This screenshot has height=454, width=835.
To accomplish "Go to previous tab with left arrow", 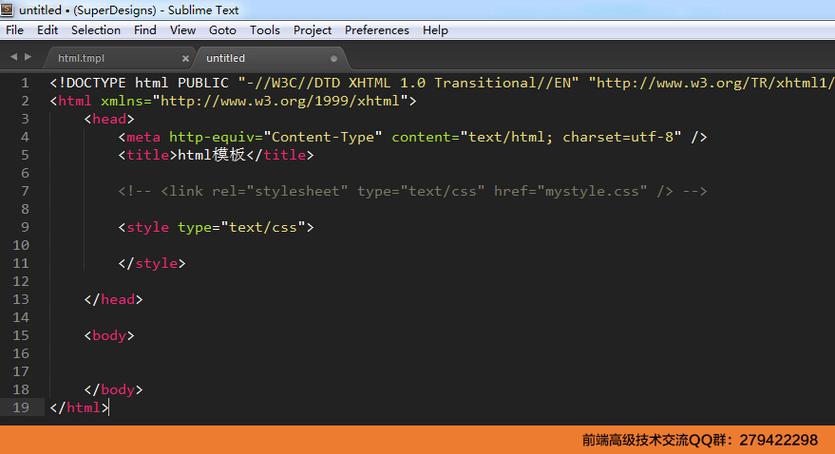I will click(x=13, y=56).
